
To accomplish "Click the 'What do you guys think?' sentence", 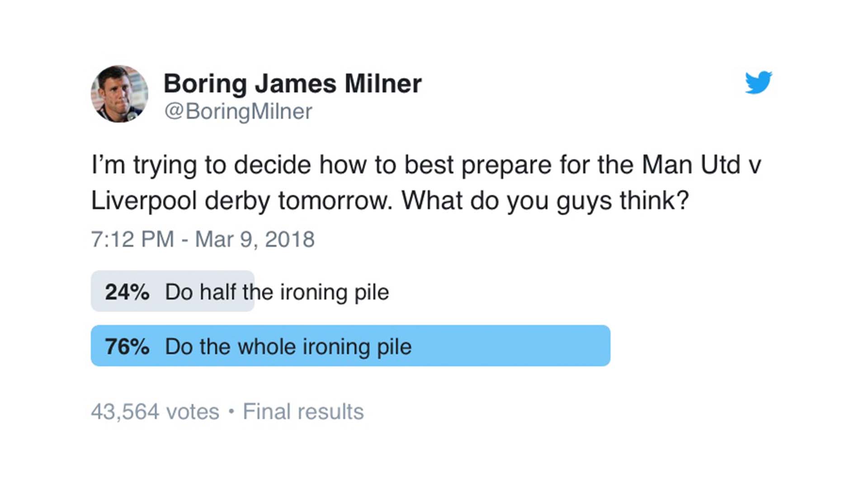I will coord(545,201).
